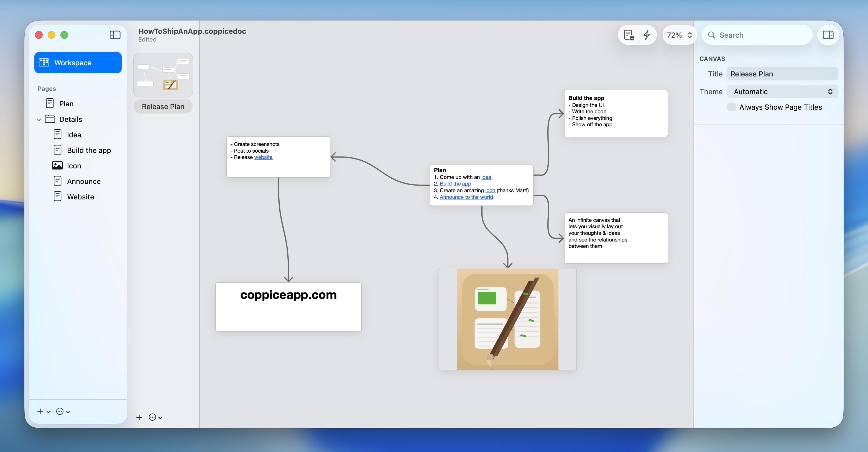Image resolution: width=868 pixels, height=452 pixels.
Task: Click the canvas Title text field
Action: [x=782, y=74]
